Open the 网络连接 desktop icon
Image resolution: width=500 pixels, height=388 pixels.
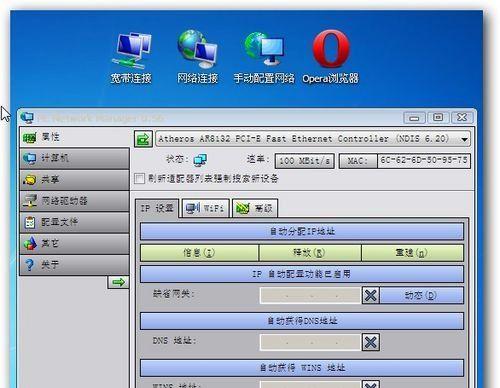tap(197, 58)
